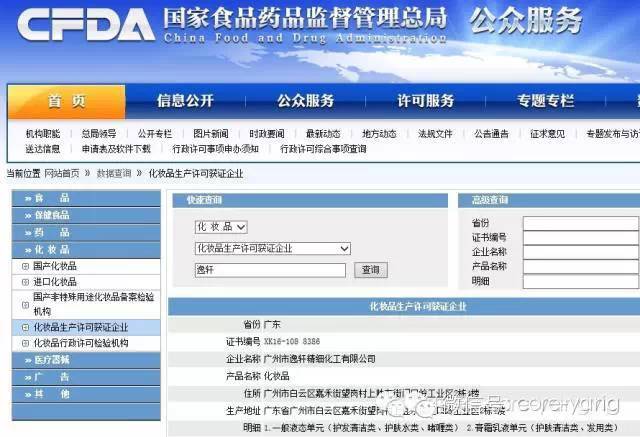640x437 pixels.
Task: Open the 专题专栏 navigation tab
Action: click(546, 101)
